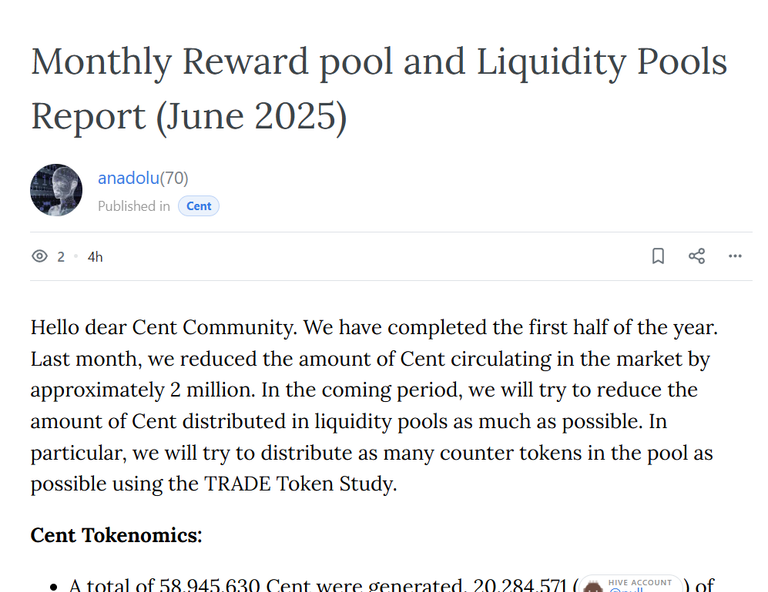768x592 pixels.
Task: Click the Cent Tokenomics heading
Action: pyautogui.click(x=116, y=535)
